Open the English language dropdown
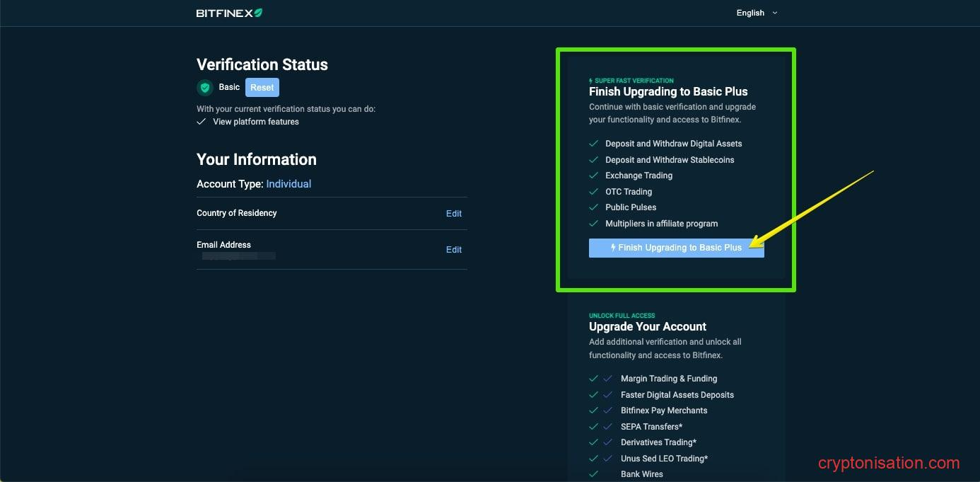The width and height of the screenshot is (980, 482). (750, 13)
